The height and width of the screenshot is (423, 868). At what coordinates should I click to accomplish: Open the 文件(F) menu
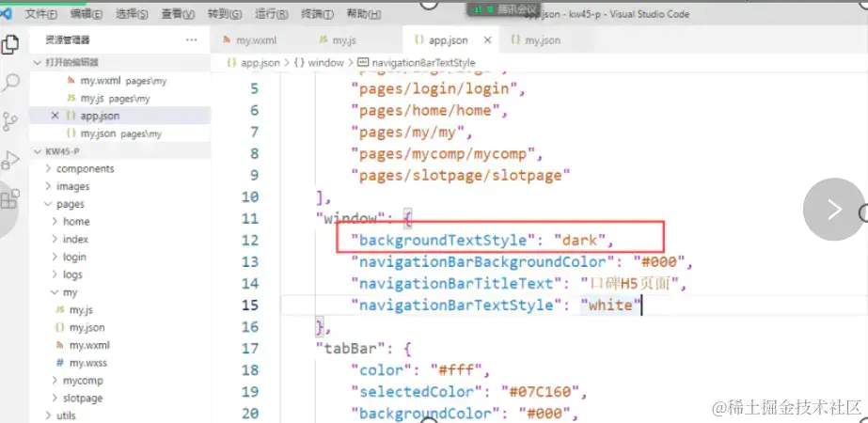point(41,14)
